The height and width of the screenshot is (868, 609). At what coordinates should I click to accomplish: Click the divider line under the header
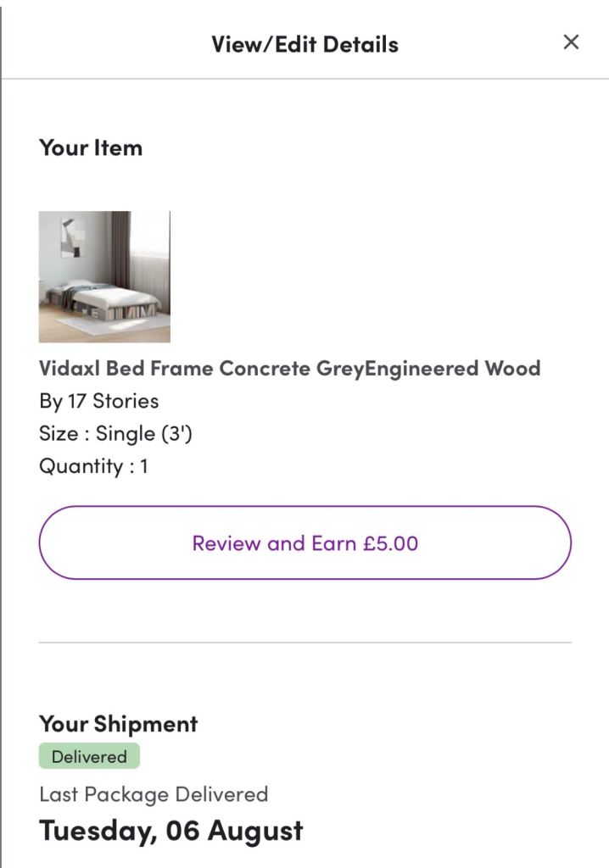pyautogui.click(x=304, y=79)
